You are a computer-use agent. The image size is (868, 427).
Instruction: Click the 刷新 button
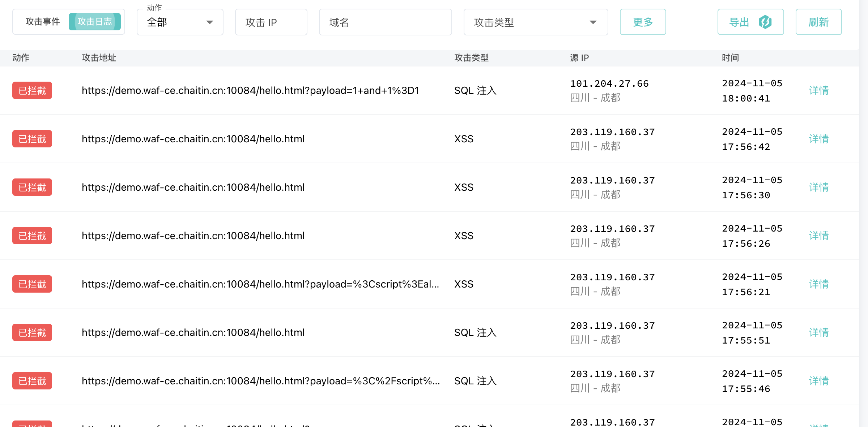[818, 22]
